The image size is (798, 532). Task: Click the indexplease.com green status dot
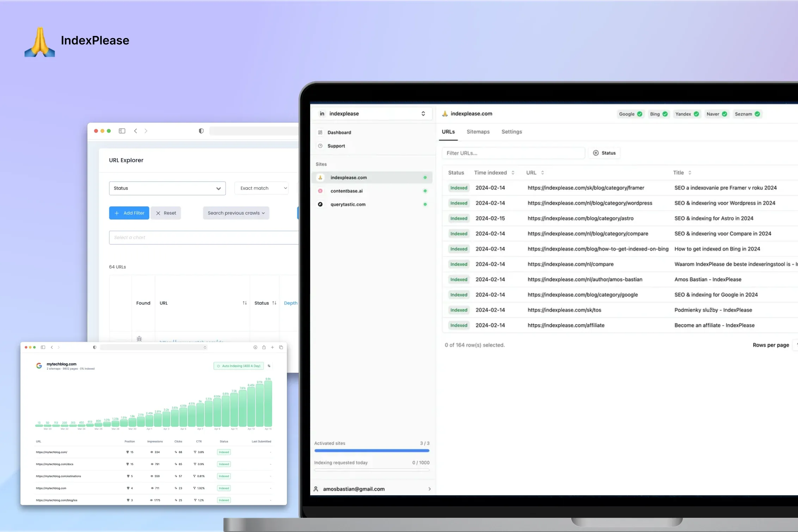coord(425,178)
